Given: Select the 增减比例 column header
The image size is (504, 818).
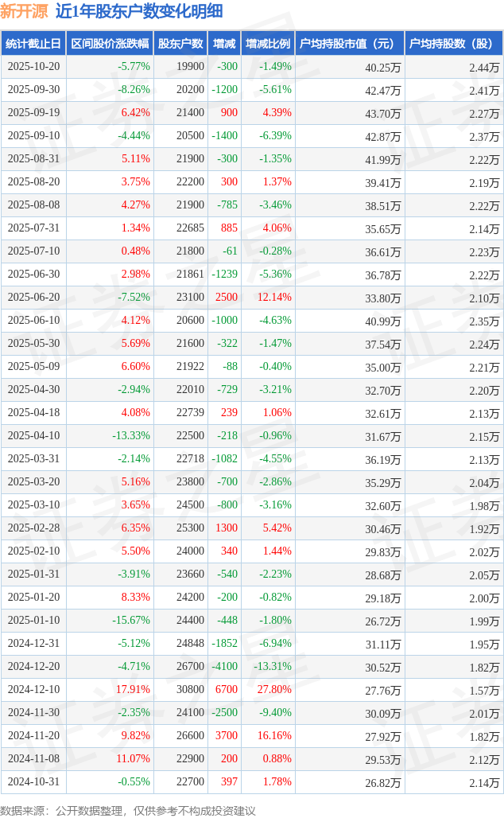Looking at the screenshot, I should click(x=268, y=44).
